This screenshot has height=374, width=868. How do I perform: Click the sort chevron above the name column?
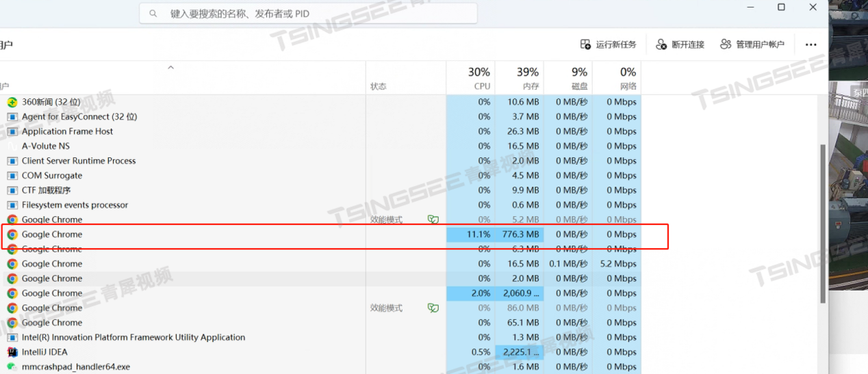click(x=171, y=67)
